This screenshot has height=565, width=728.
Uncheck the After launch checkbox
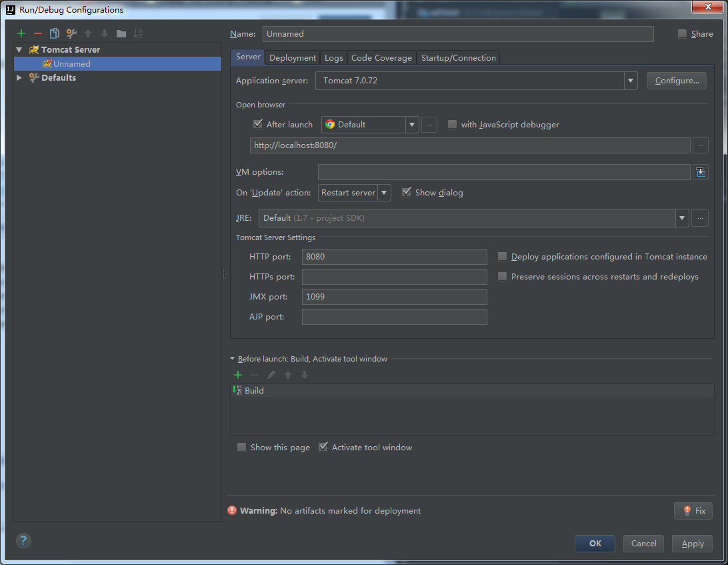pos(258,124)
